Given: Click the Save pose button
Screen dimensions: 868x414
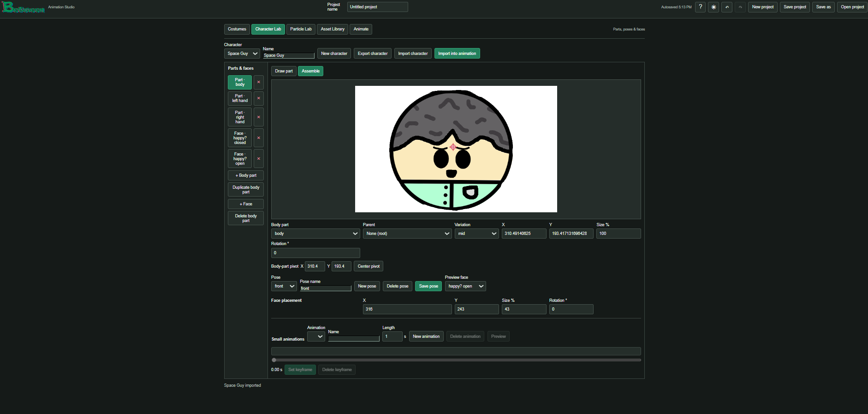Looking at the screenshot, I should point(428,286).
